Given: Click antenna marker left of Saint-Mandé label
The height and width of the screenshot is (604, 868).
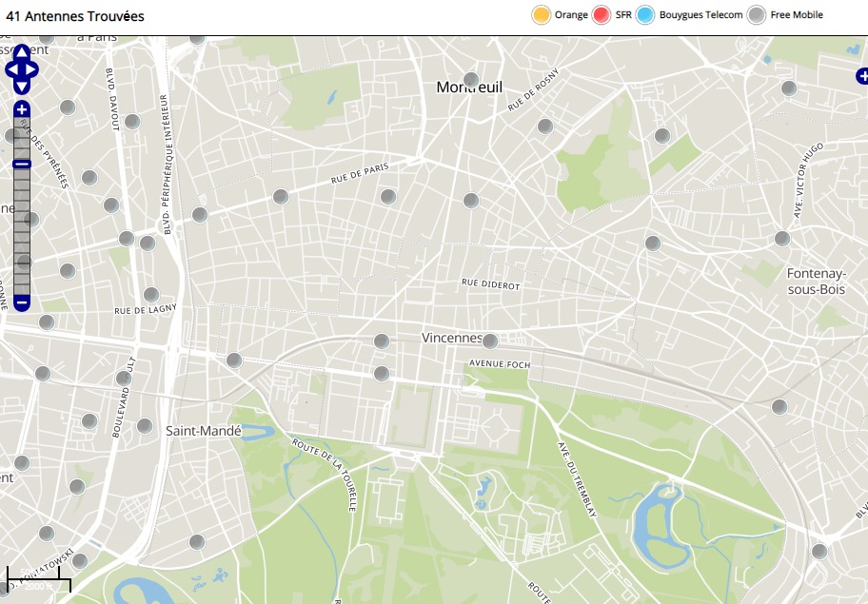Looking at the screenshot, I should 145,426.
